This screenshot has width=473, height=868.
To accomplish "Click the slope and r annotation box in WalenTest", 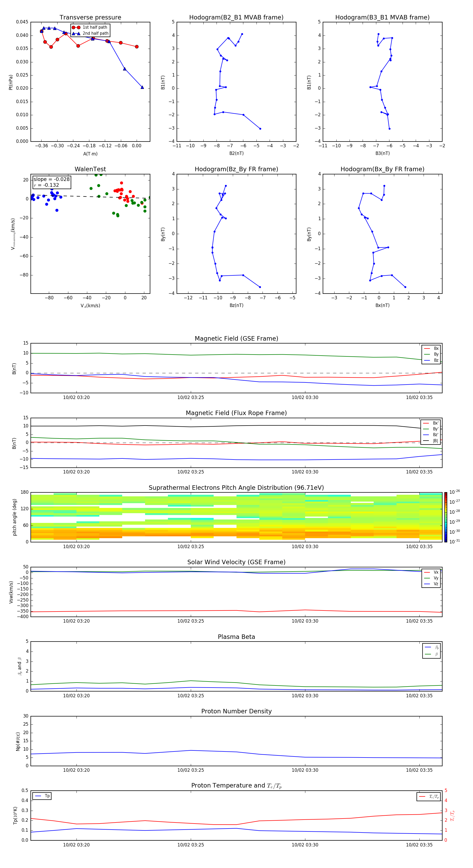I will (52, 182).
